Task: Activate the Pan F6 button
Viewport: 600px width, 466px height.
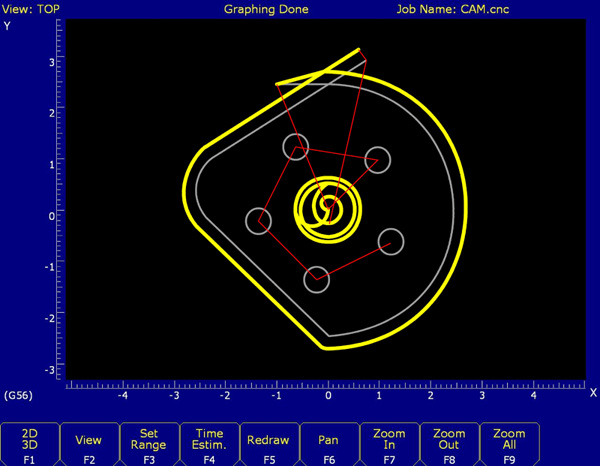Action: click(329, 445)
